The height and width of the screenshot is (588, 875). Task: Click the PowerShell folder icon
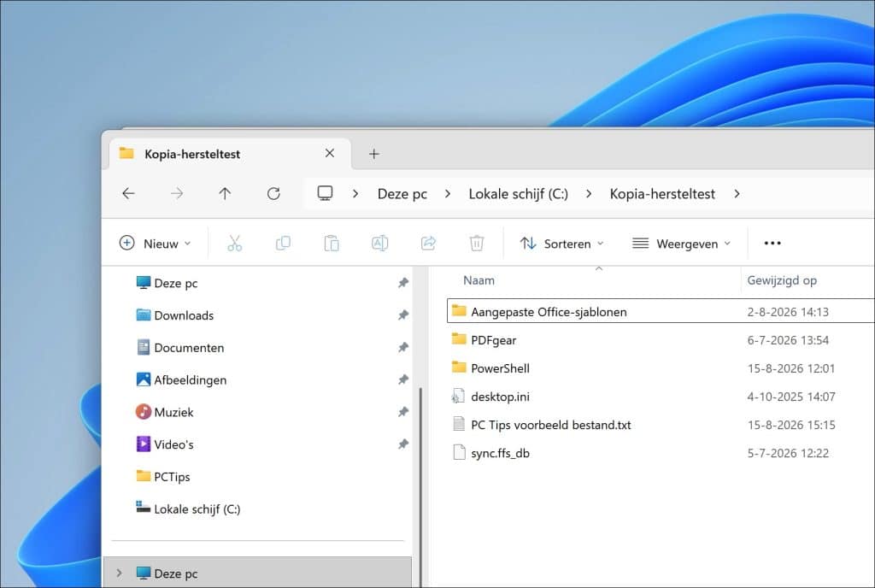pos(459,367)
